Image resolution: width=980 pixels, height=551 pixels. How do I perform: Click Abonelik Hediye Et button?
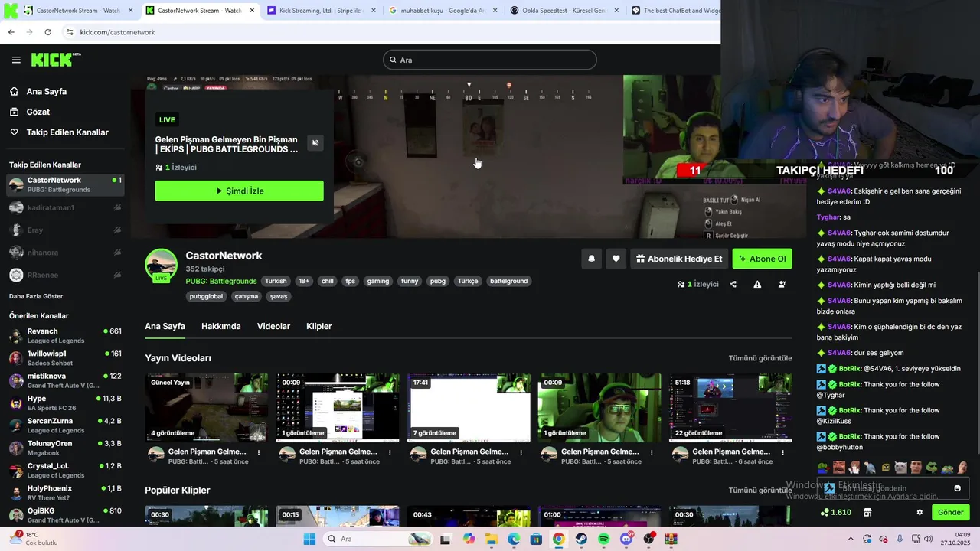[x=678, y=259]
